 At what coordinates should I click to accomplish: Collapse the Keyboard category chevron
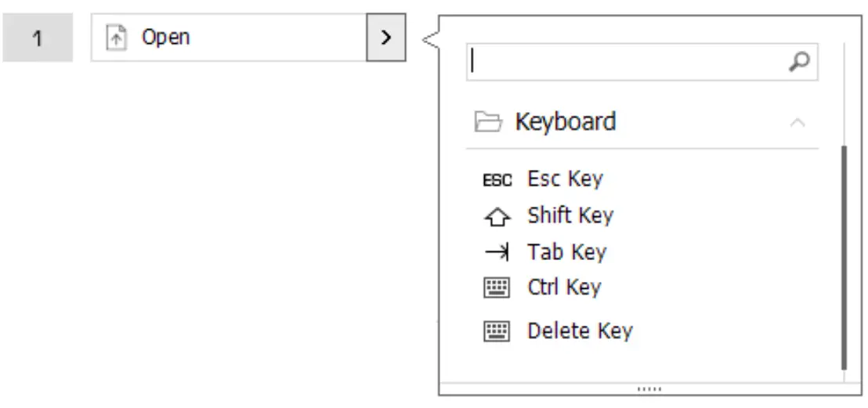[x=797, y=123]
